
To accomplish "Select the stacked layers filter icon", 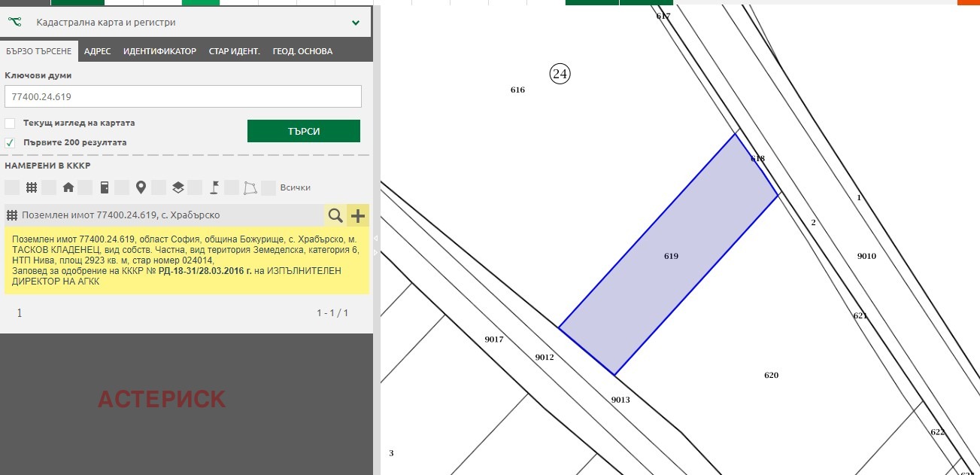I will point(177,187).
